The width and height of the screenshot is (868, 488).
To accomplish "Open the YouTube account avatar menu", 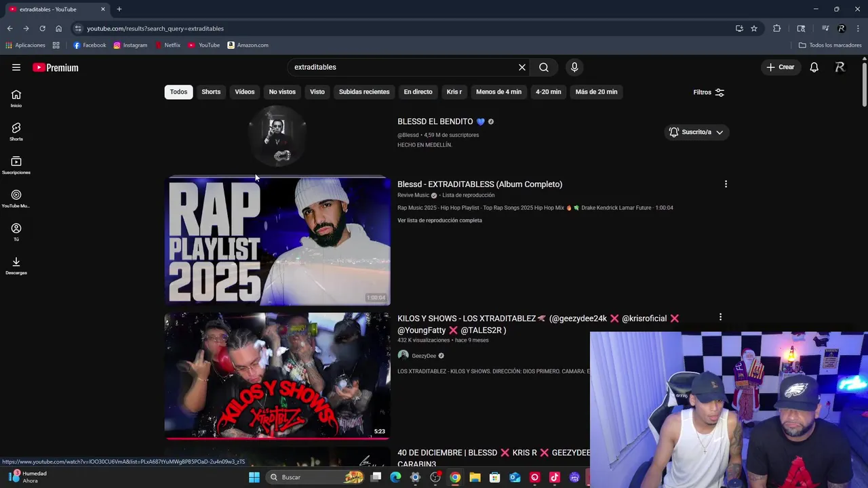I will pyautogui.click(x=840, y=67).
